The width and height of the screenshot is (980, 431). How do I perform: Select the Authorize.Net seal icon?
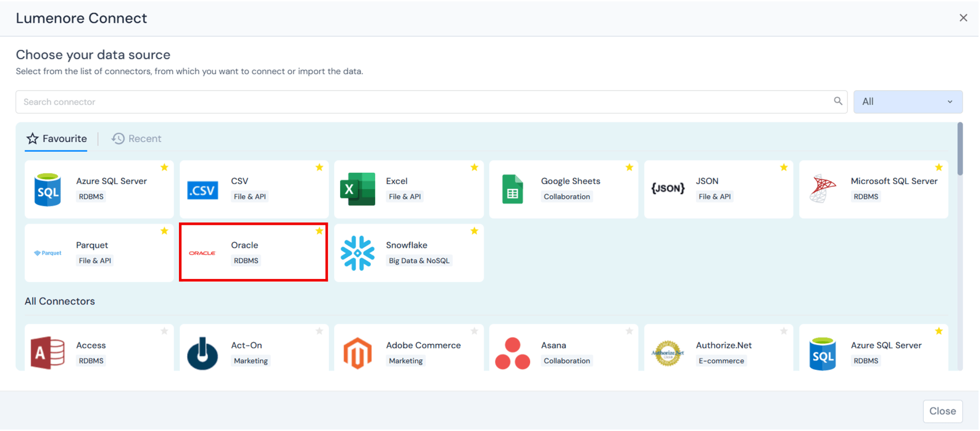(x=668, y=353)
